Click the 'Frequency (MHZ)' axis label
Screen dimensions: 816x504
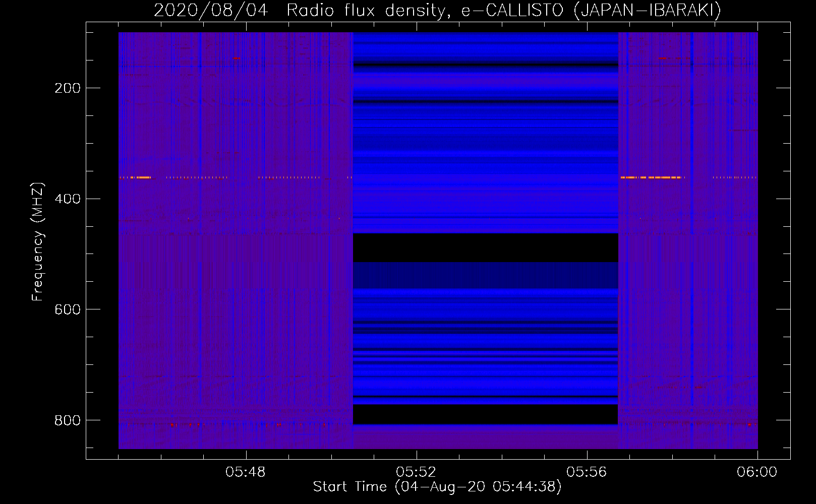38,242
